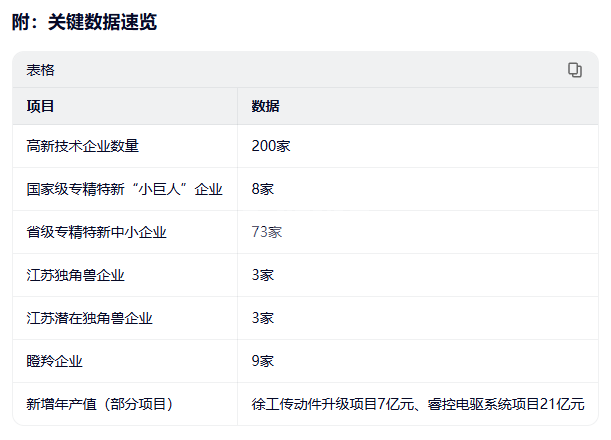Screen dimensions: 611x440
Task: Click the 附：关键数据速览 heading
Action: coord(84,22)
